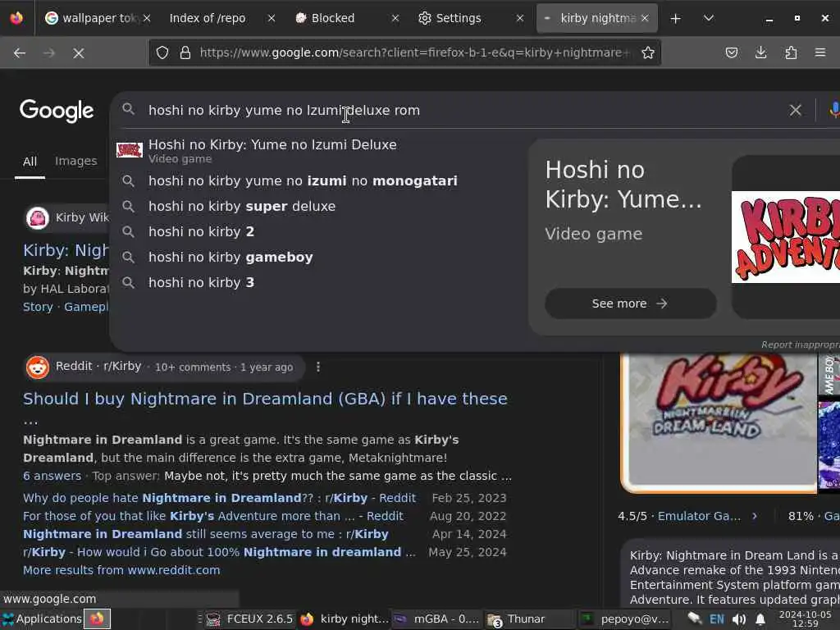Click the EN keyboard layout indicator

(x=716, y=619)
